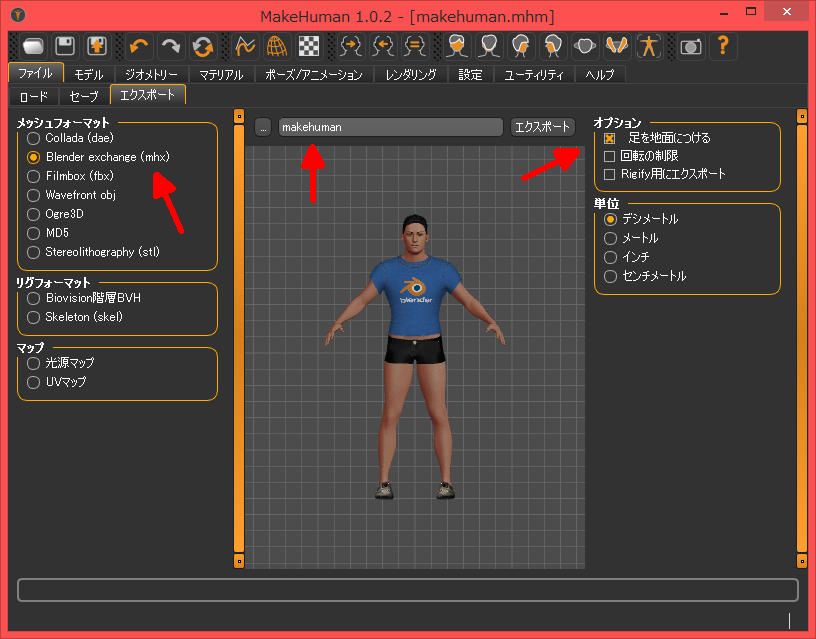Open the ファイル main tab

point(36,73)
